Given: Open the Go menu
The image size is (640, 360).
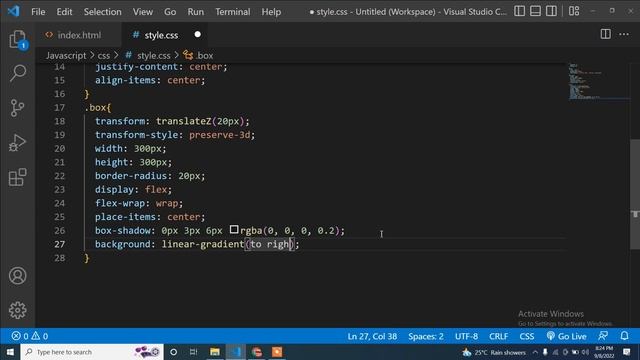Looking at the screenshot, I should point(170,12).
